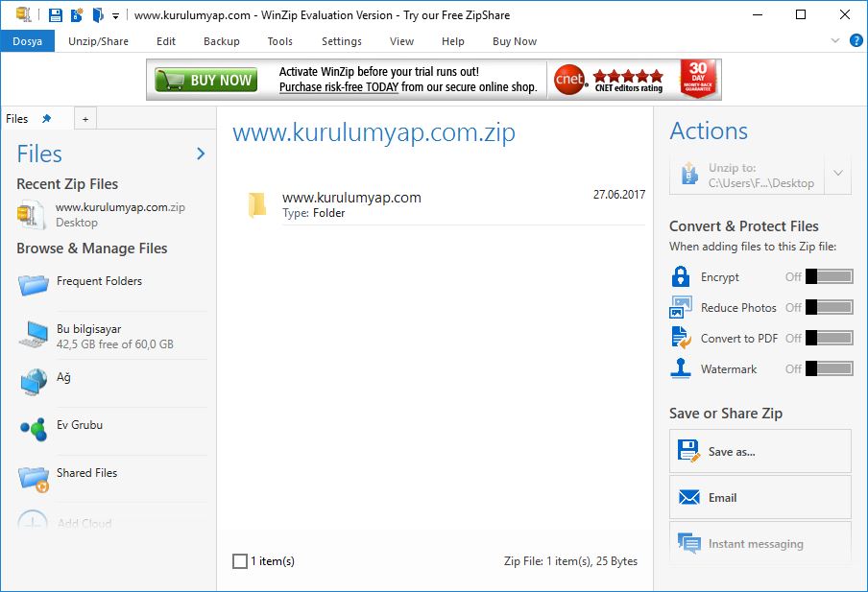
Task: Click the blue help question mark icon
Action: (856, 40)
